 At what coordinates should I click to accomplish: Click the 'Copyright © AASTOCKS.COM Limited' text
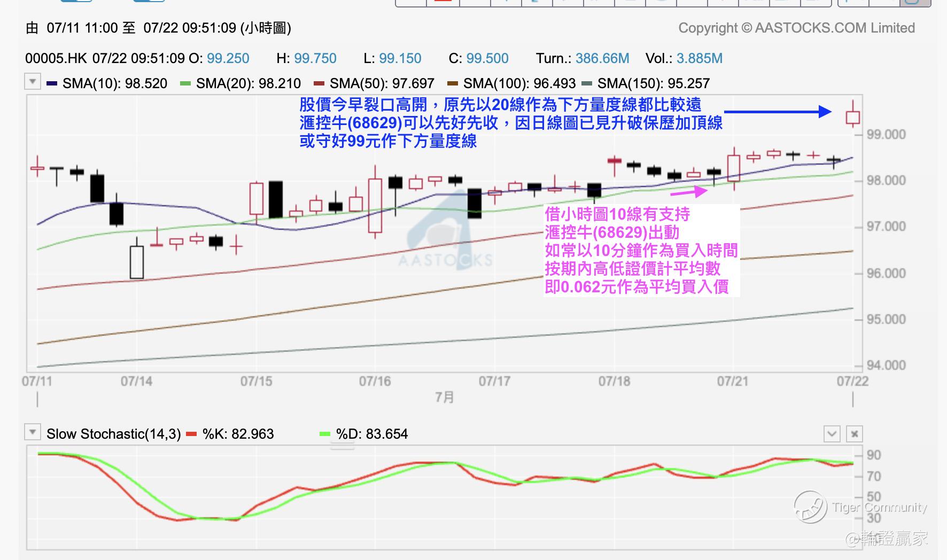click(797, 28)
